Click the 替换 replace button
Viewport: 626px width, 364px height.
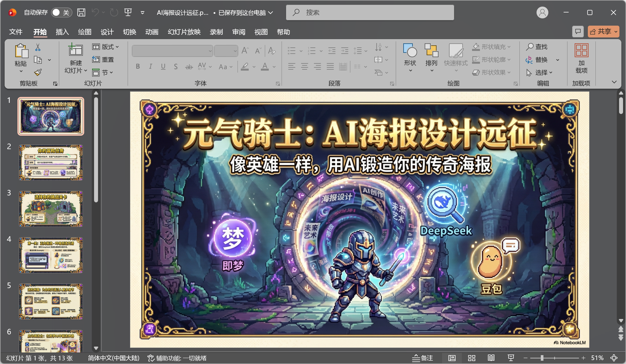coord(537,60)
